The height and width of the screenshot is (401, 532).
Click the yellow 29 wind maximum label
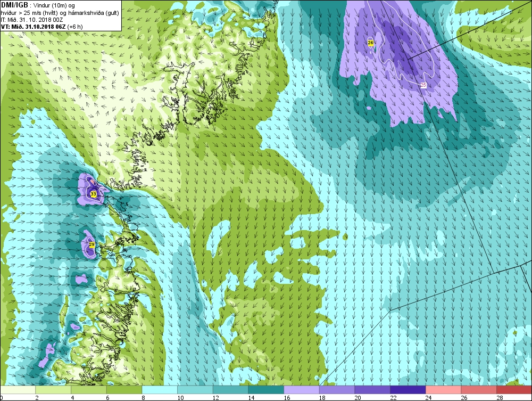click(92, 244)
